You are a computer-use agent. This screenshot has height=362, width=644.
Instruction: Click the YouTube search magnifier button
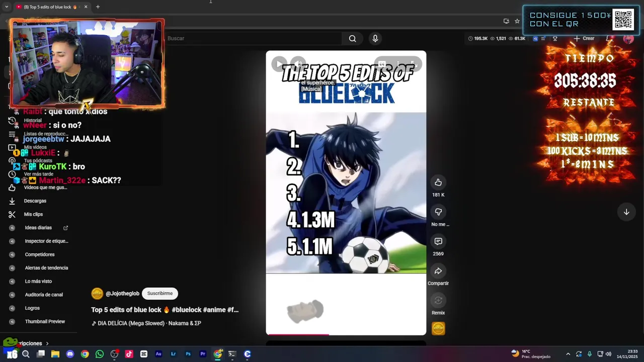pyautogui.click(x=352, y=38)
